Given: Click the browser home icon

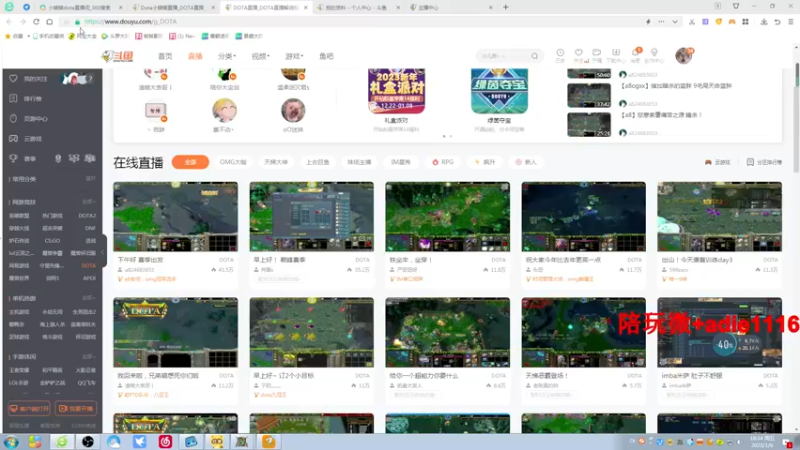Looking at the screenshot, I should pyautogui.click(x=49, y=21).
